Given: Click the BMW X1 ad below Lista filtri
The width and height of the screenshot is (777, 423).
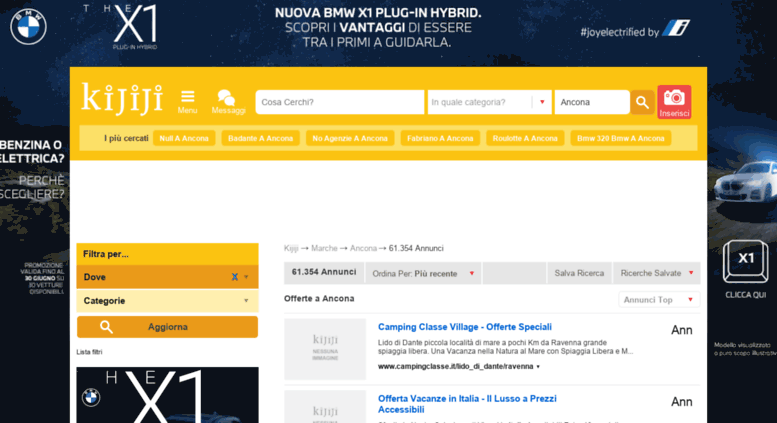Looking at the screenshot, I should (167, 395).
